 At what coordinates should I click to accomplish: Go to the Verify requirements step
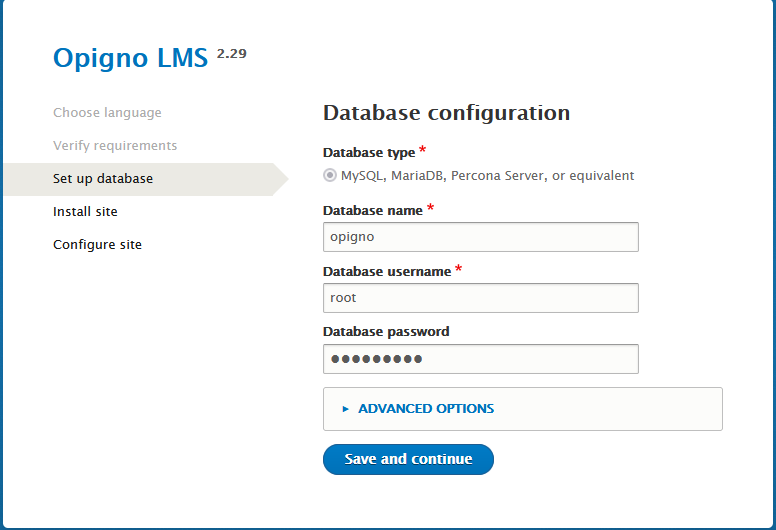pyautogui.click(x=115, y=146)
